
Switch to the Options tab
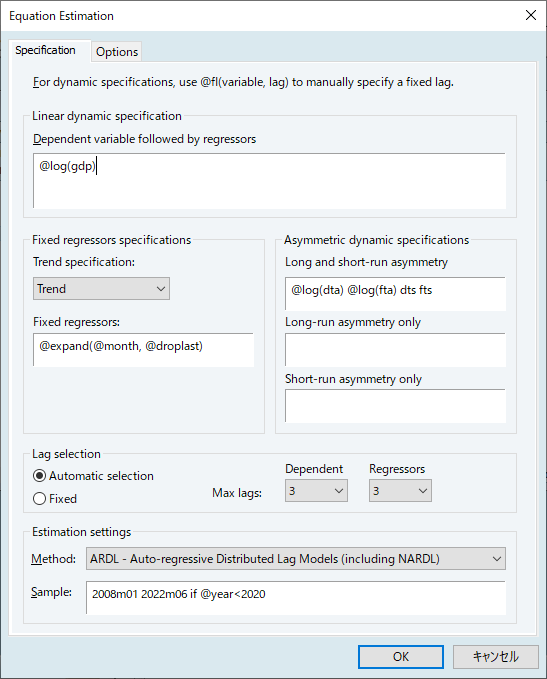coord(117,52)
